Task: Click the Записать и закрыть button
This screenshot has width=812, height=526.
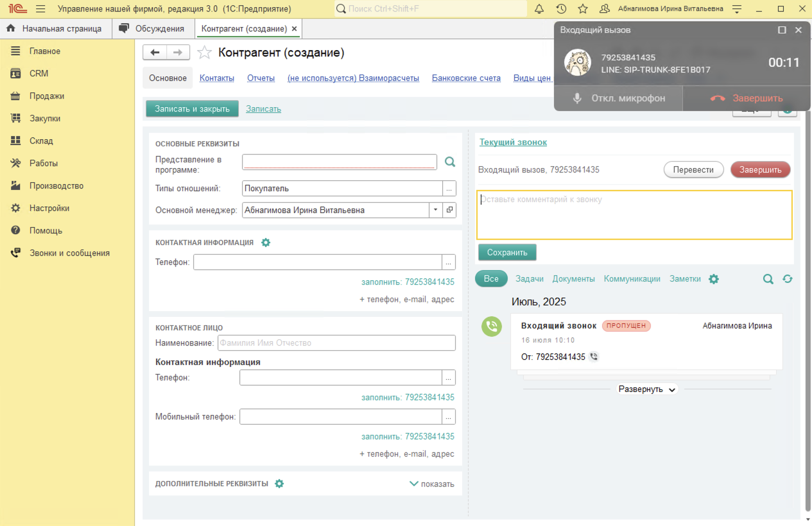Action: 192,109
